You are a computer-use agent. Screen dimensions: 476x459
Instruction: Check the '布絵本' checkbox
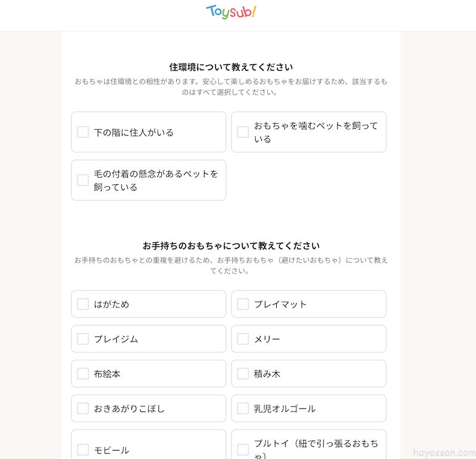point(83,373)
